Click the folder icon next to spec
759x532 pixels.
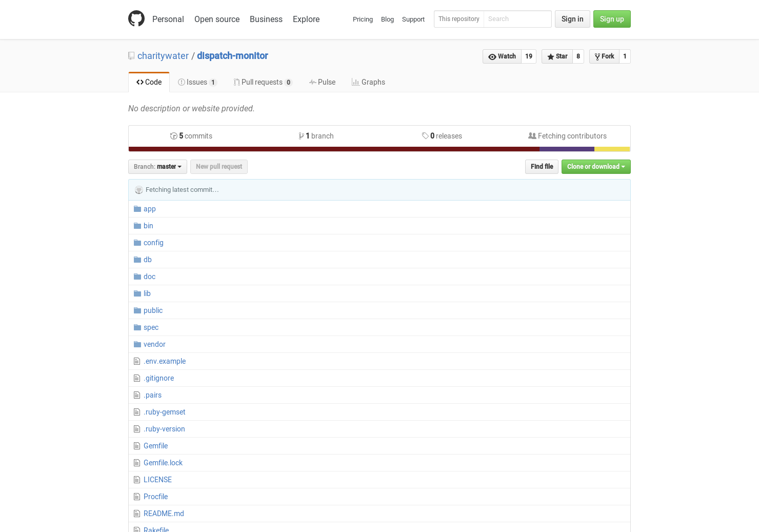click(137, 327)
